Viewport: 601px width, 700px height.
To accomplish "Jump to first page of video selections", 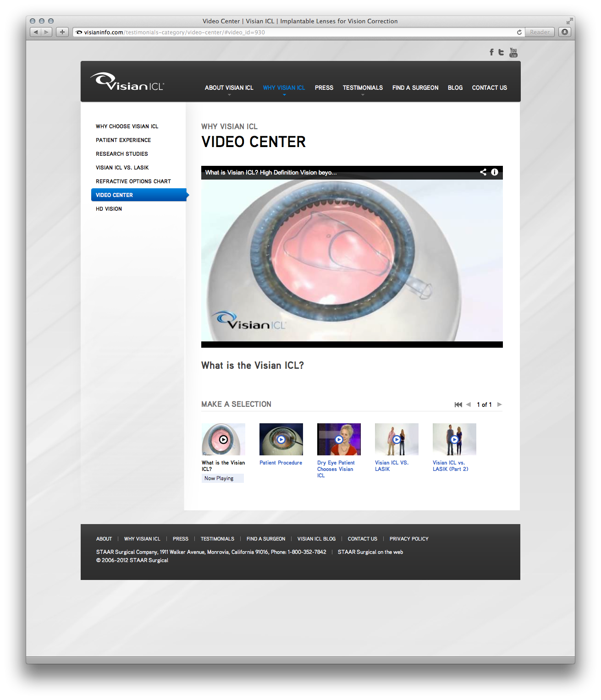I will 458,405.
